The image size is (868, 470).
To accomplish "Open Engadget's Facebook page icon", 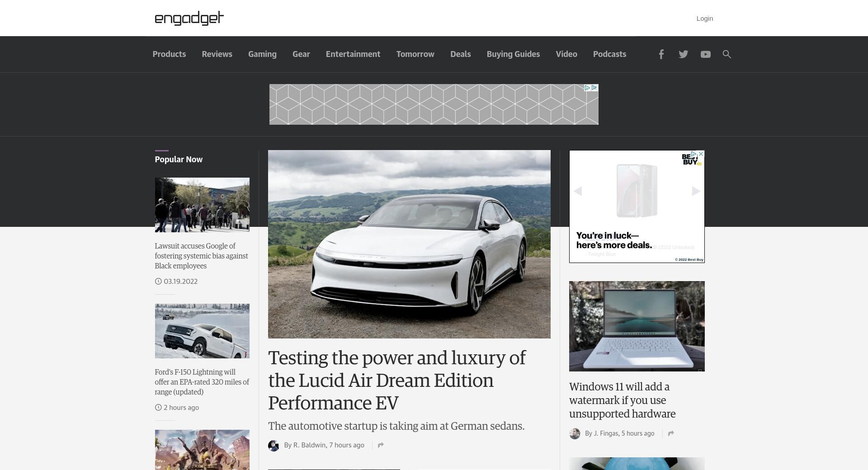I will pyautogui.click(x=661, y=54).
